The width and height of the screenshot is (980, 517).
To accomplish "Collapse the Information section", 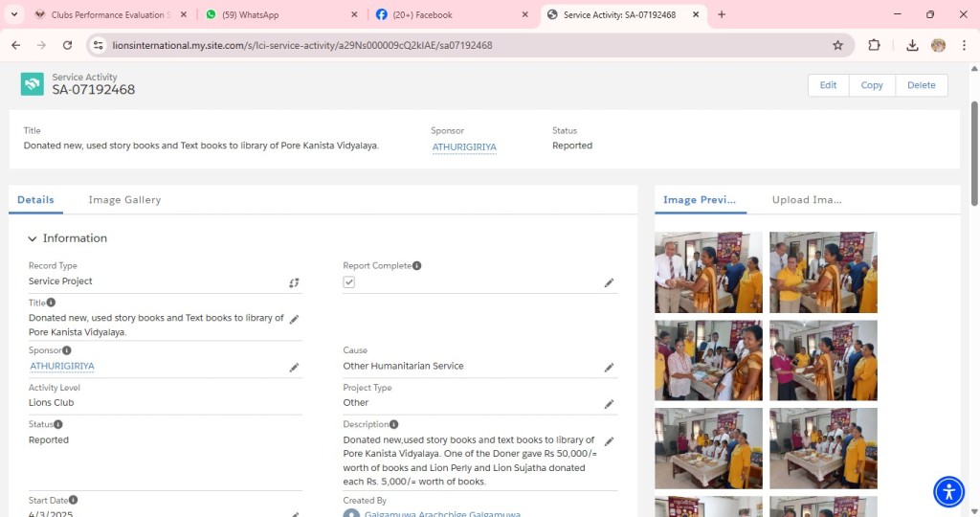I will click(33, 238).
